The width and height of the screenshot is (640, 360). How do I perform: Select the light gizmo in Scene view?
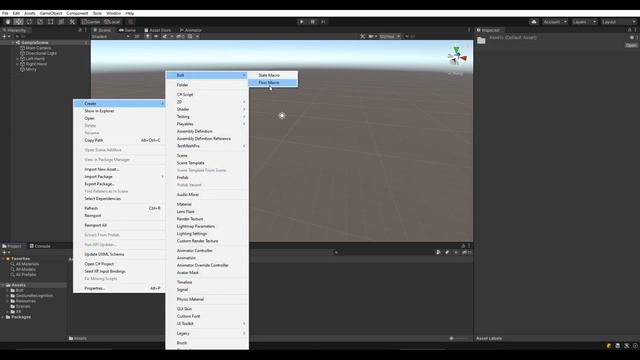(282, 116)
